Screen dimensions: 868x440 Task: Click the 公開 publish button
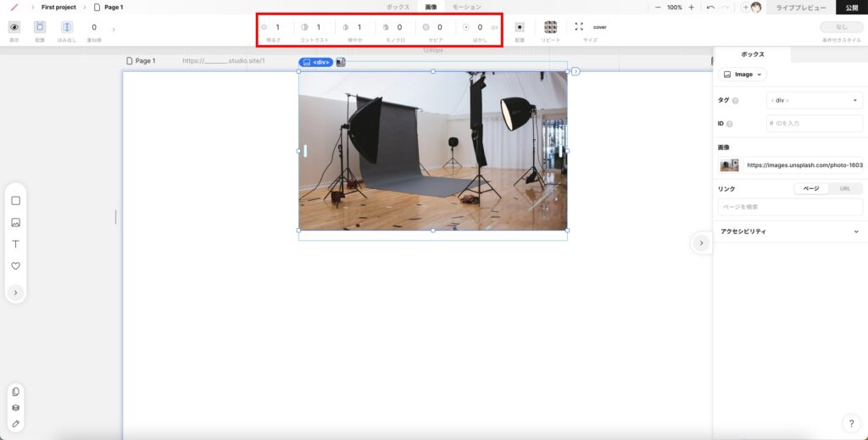point(851,7)
